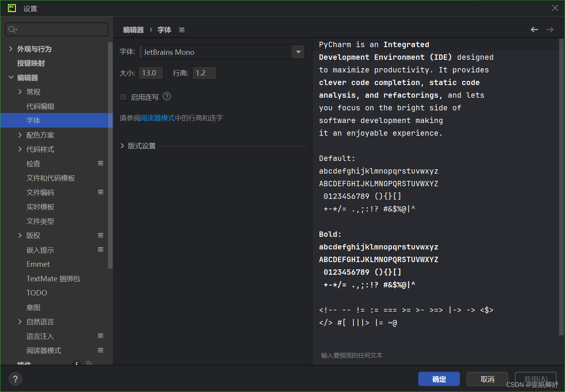Collapse the 编辑器 tree node
Image resolution: width=565 pixels, height=392 pixels.
tap(11, 77)
